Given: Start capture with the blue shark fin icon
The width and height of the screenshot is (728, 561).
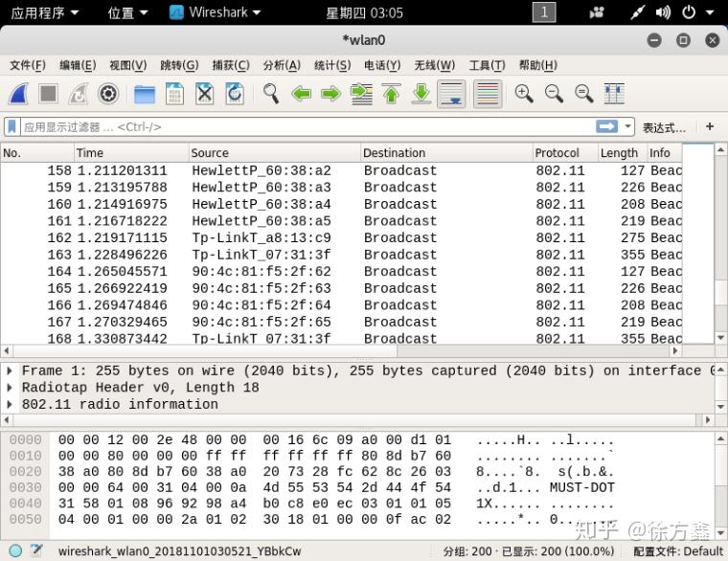Looking at the screenshot, I should pos(18,94).
